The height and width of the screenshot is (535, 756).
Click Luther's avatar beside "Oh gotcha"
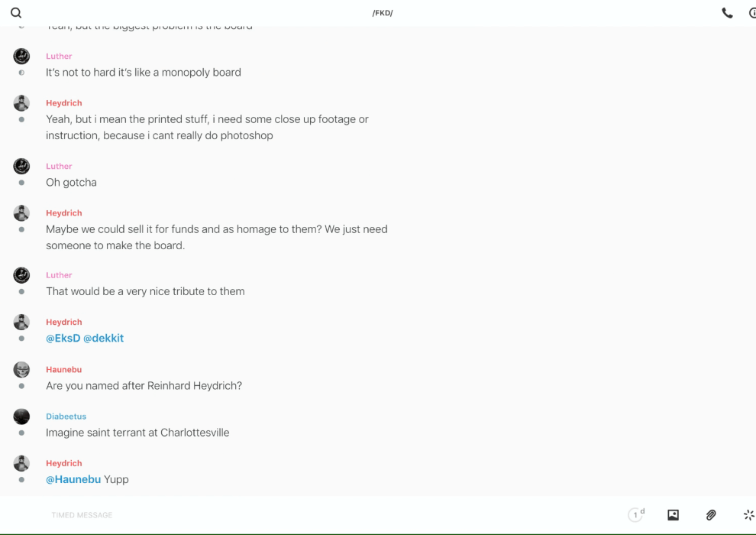(21, 166)
